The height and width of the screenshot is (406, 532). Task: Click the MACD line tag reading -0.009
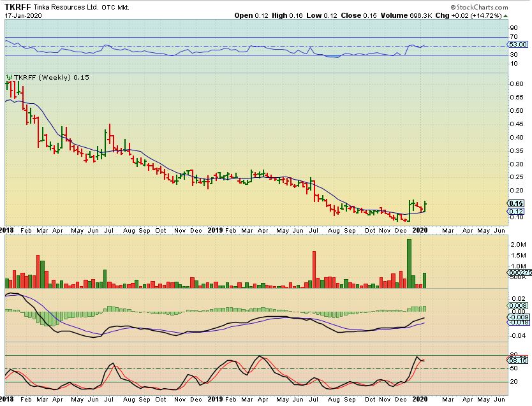click(x=517, y=317)
